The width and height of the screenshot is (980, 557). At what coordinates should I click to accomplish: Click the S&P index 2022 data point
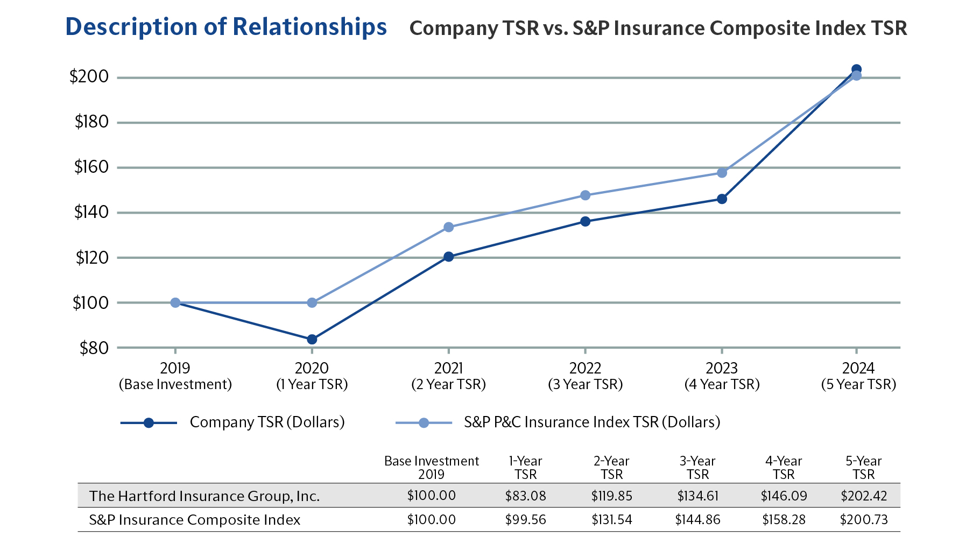(585, 195)
